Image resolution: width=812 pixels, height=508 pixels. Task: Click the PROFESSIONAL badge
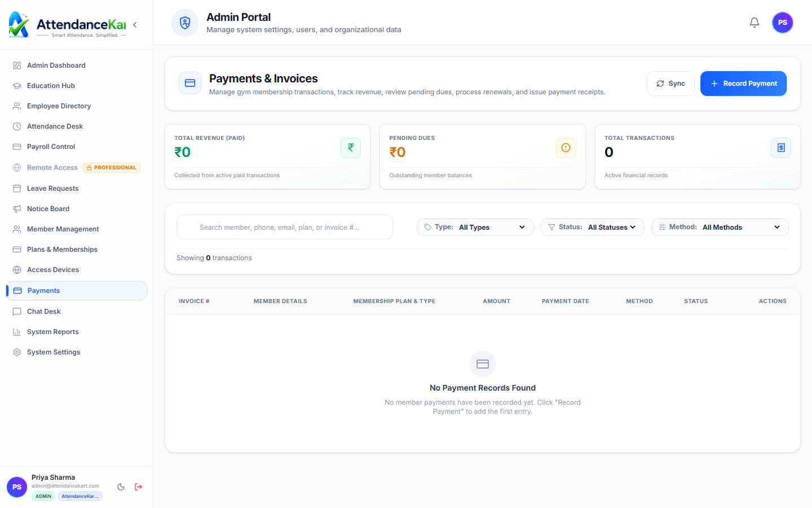coord(112,168)
